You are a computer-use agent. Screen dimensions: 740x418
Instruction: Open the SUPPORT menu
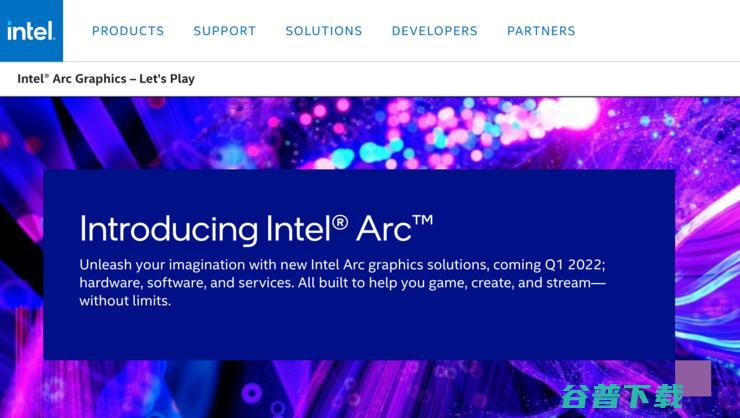225,31
